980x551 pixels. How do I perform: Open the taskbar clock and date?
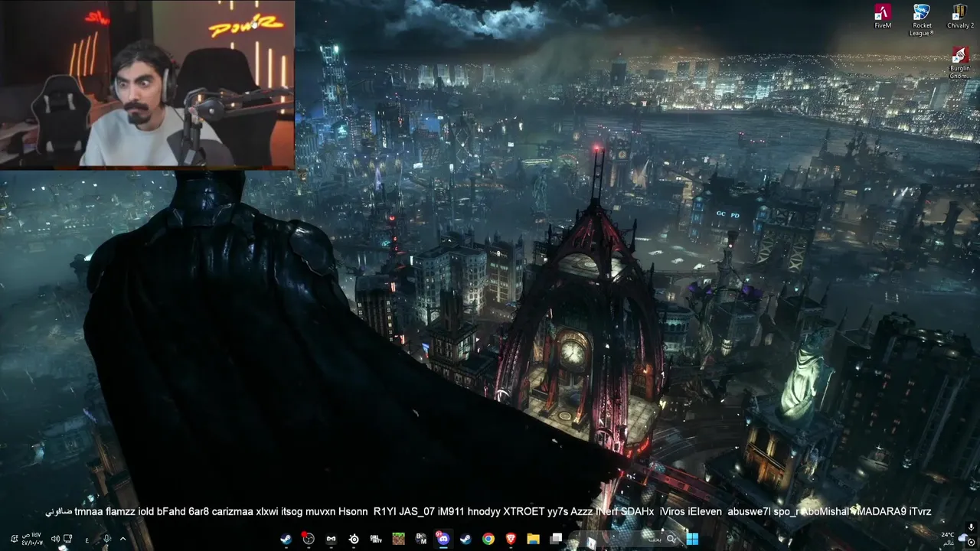32,539
